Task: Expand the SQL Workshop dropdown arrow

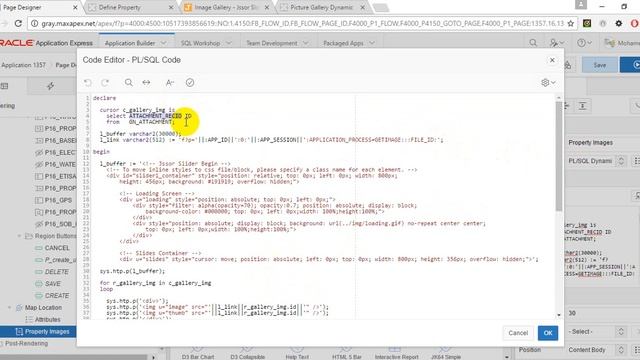Action: 229,43
